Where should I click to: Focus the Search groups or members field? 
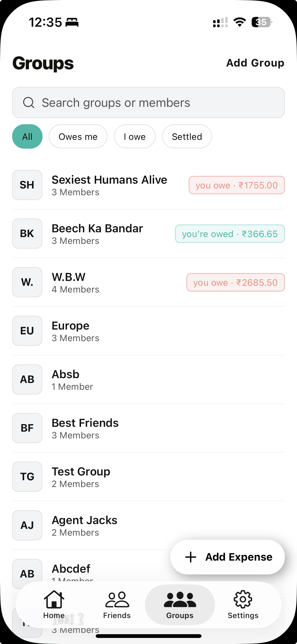tap(156, 103)
